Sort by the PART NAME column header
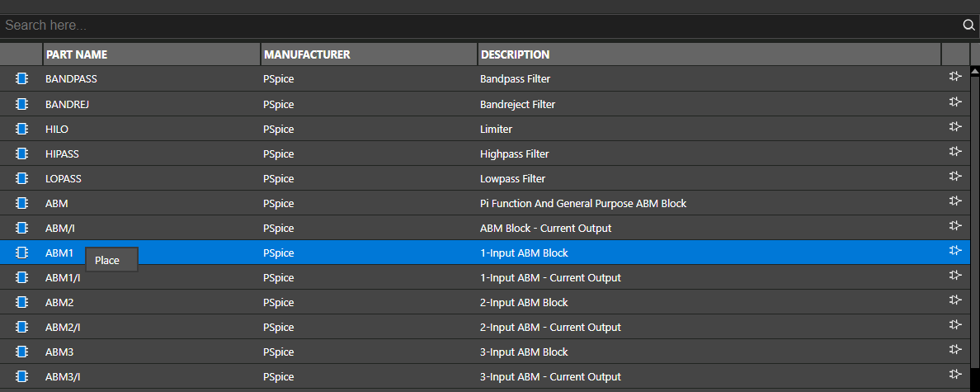 click(x=152, y=54)
